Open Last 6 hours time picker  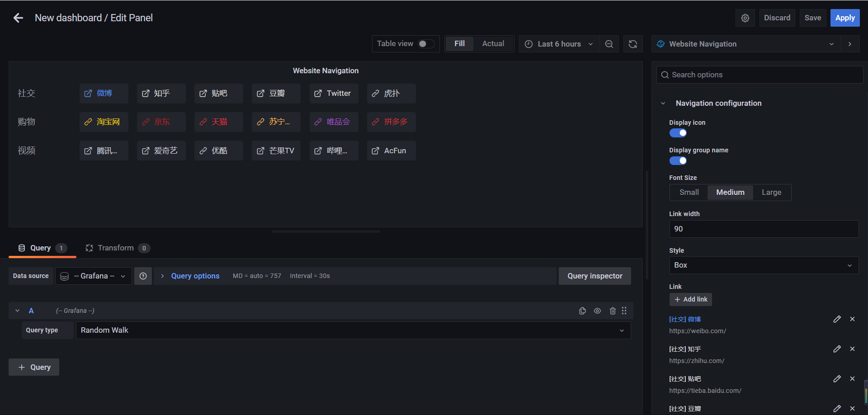coord(559,44)
